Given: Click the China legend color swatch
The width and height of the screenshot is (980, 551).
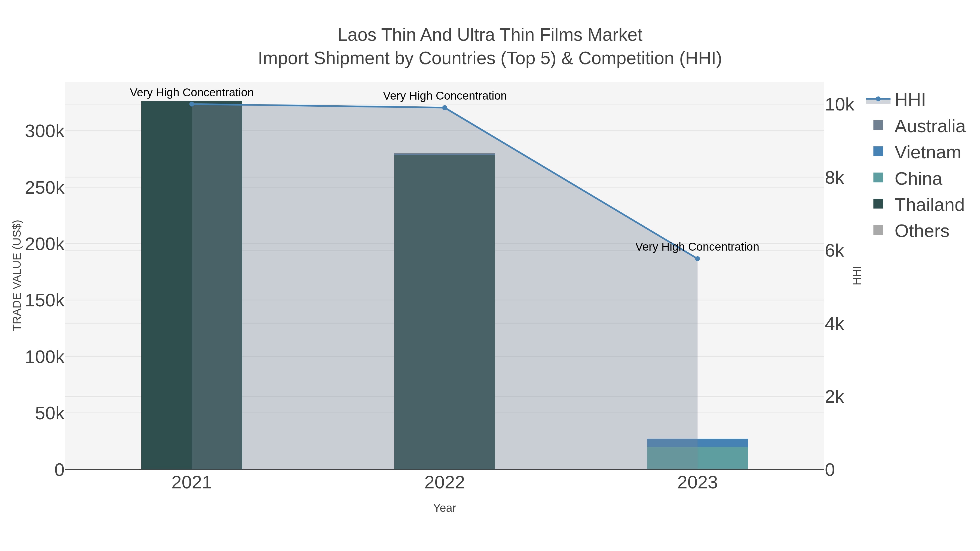Looking at the screenshot, I should (x=878, y=178).
